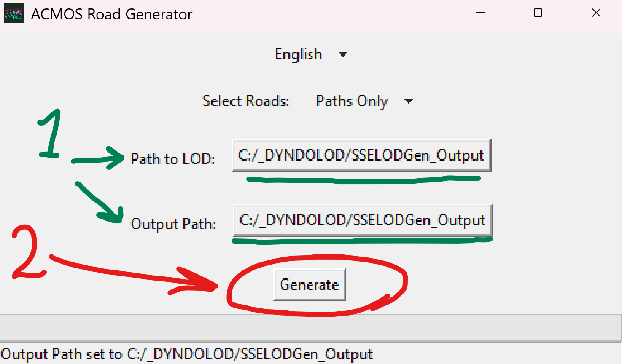This screenshot has width=622, height=364.
Task: Click the green handwritten number 1
Action: tap(51, 134)
